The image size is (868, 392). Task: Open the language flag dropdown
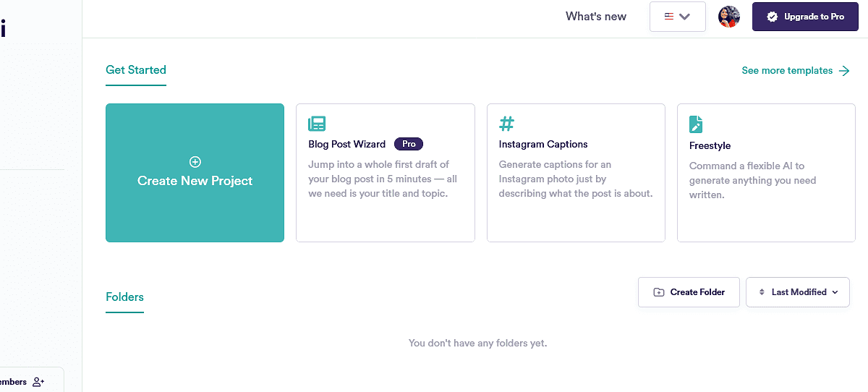[x=678, y=17]
